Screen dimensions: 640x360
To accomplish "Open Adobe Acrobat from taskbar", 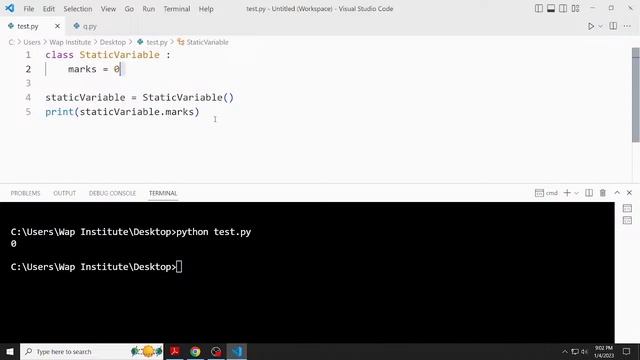I will [x=175, y=351].
